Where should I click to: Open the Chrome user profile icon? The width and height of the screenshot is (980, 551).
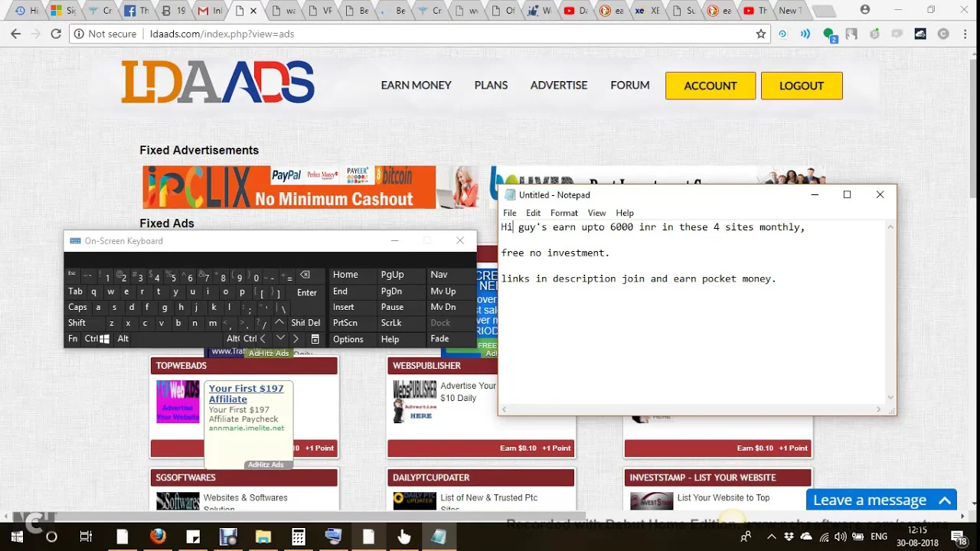[x=865, y=10]
